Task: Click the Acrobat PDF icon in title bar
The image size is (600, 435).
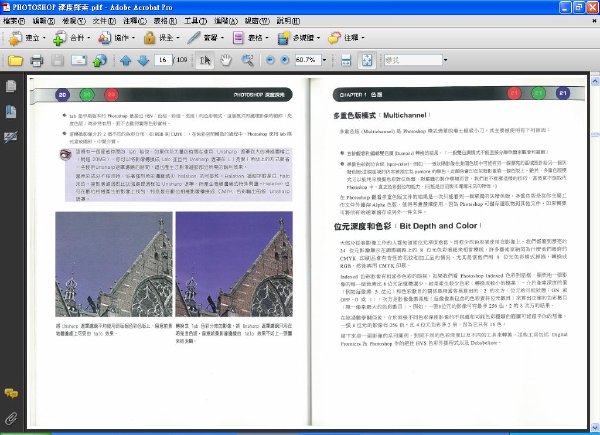Action: point(6,7)
